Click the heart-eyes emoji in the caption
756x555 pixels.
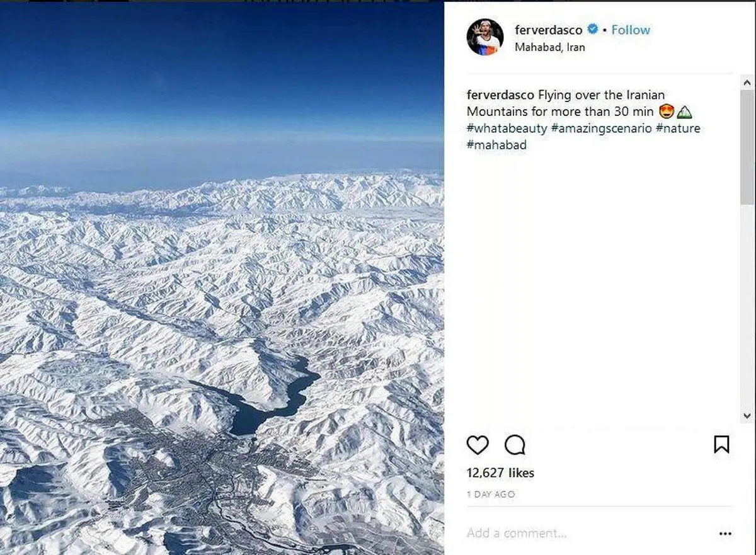click(666, 111)
